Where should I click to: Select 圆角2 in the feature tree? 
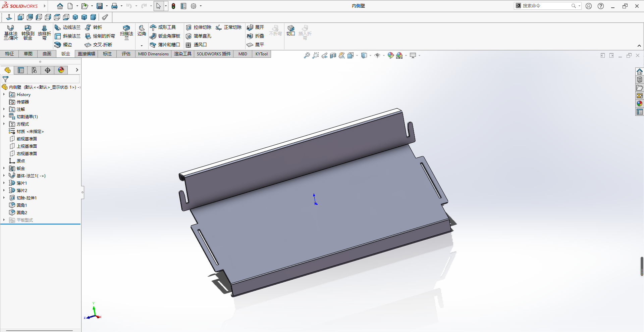point(18,212)
